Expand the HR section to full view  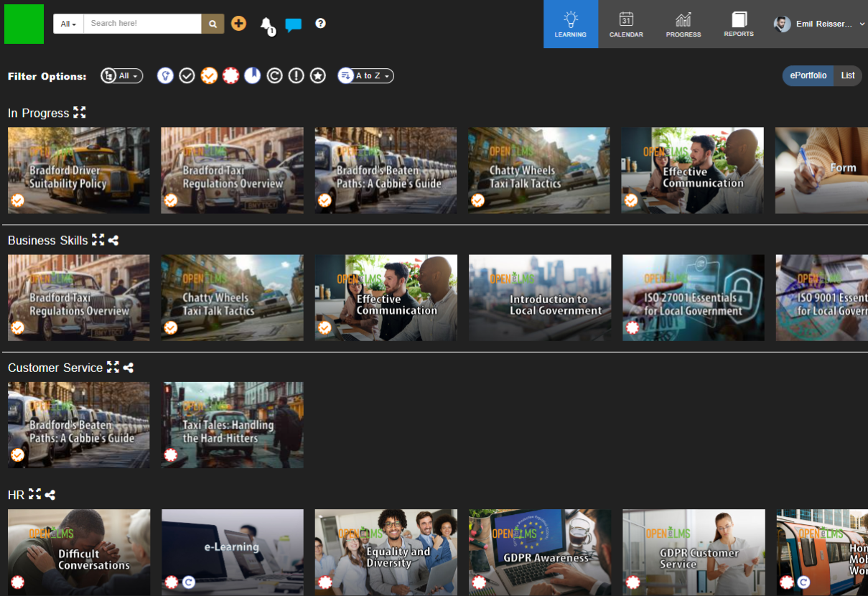(x=34, y=494)
